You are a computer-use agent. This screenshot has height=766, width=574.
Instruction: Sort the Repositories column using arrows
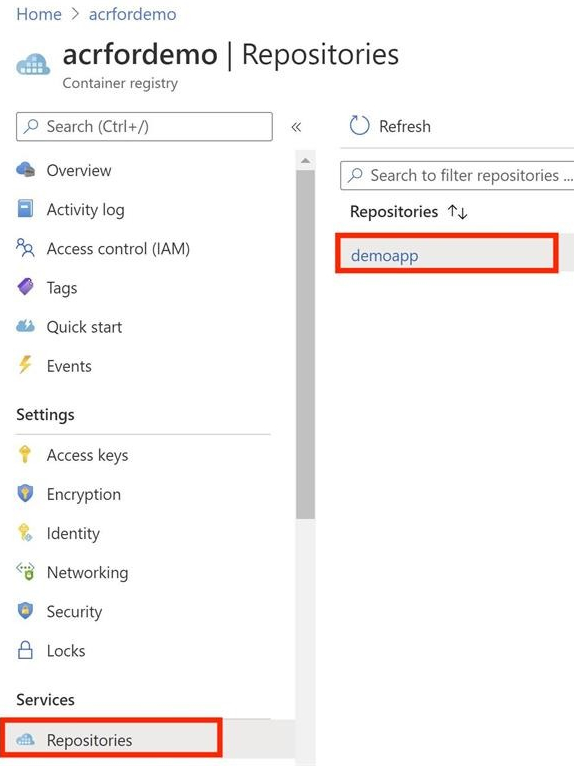tap(458, 212)
